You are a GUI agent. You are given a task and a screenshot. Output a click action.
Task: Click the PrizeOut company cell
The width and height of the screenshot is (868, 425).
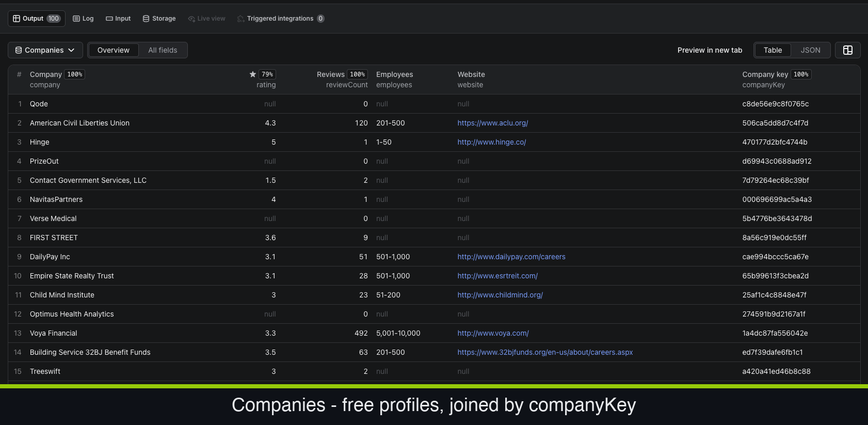[44, 161]
